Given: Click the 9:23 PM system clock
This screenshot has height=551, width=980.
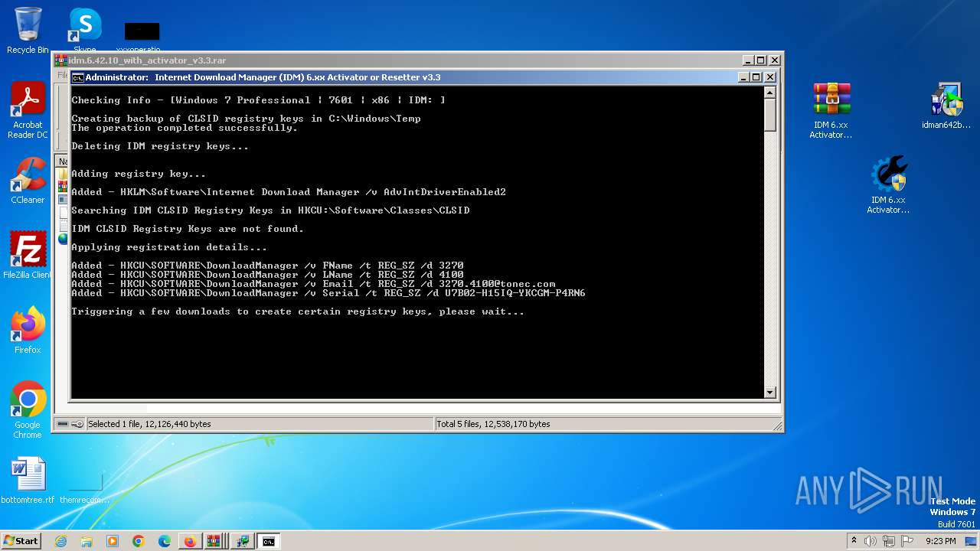Looking at the screenshot, I should (x=941, y=541).
